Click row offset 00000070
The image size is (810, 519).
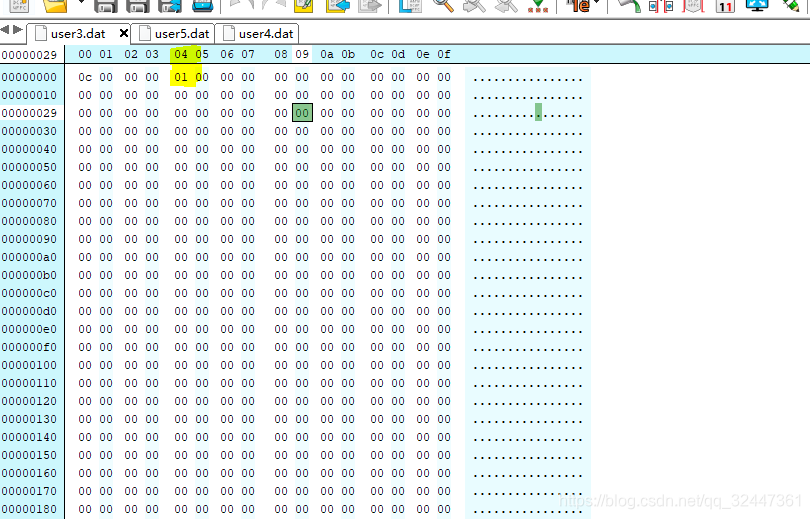29,203
